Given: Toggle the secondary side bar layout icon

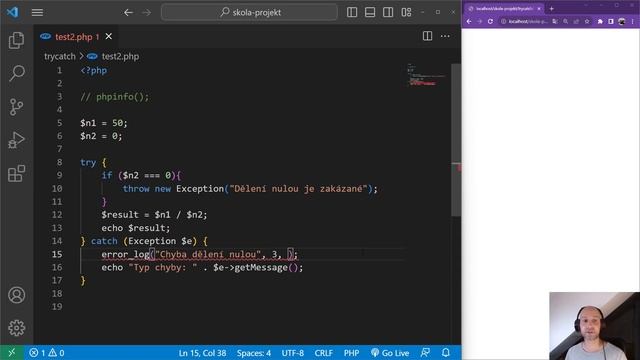Looking at the screenshot, I should click(388, 12).
